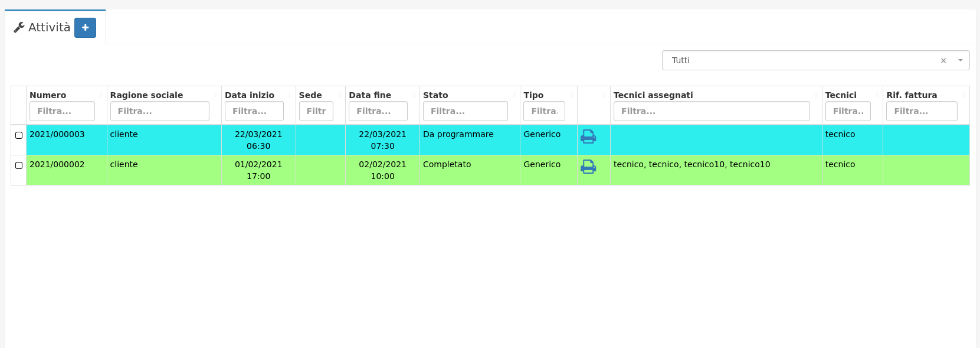Screen dimensions: 980x348
Task: Click cliente in row 2021/000002
Action: tap(124, 164)
